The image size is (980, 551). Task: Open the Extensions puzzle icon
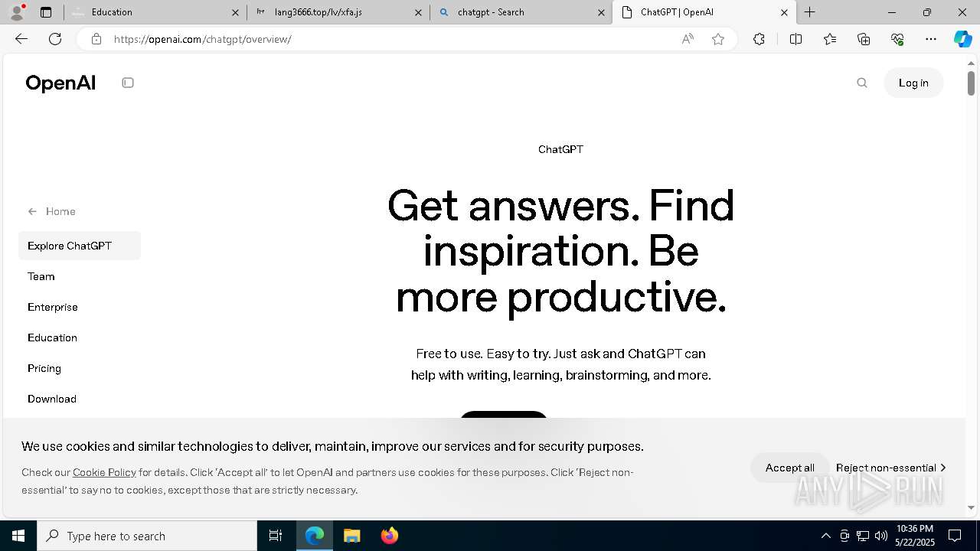point(759,39)
